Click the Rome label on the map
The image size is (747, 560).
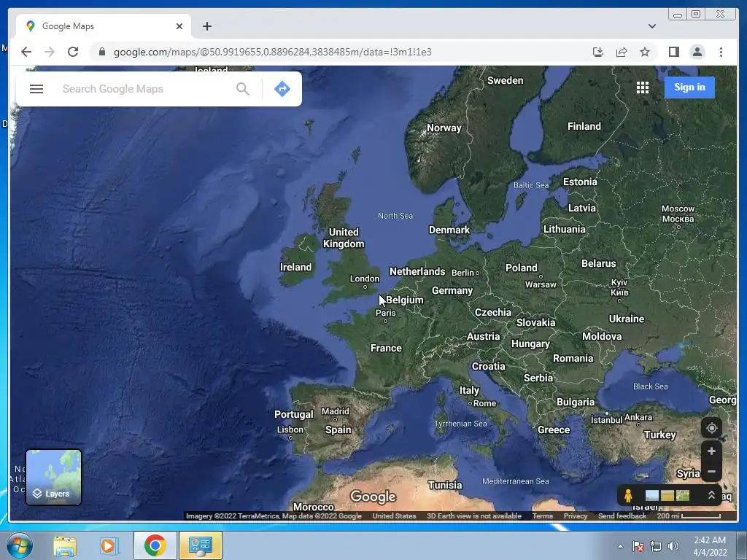click(x=484, y=403)
